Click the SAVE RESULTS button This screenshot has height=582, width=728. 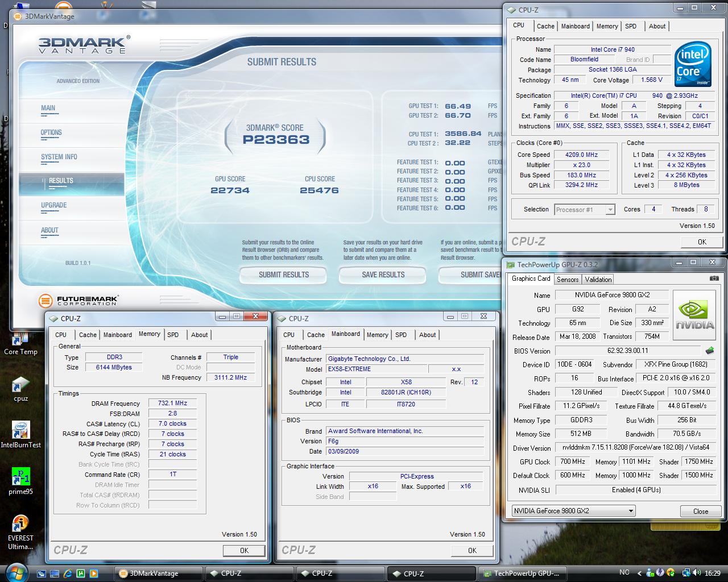(383, 275)
